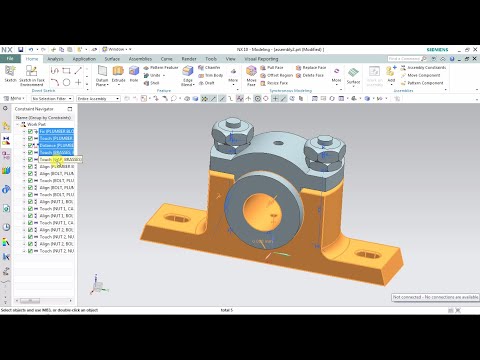Collapse the Work Part tree node

pyautogui.click(x=18, y=124)
